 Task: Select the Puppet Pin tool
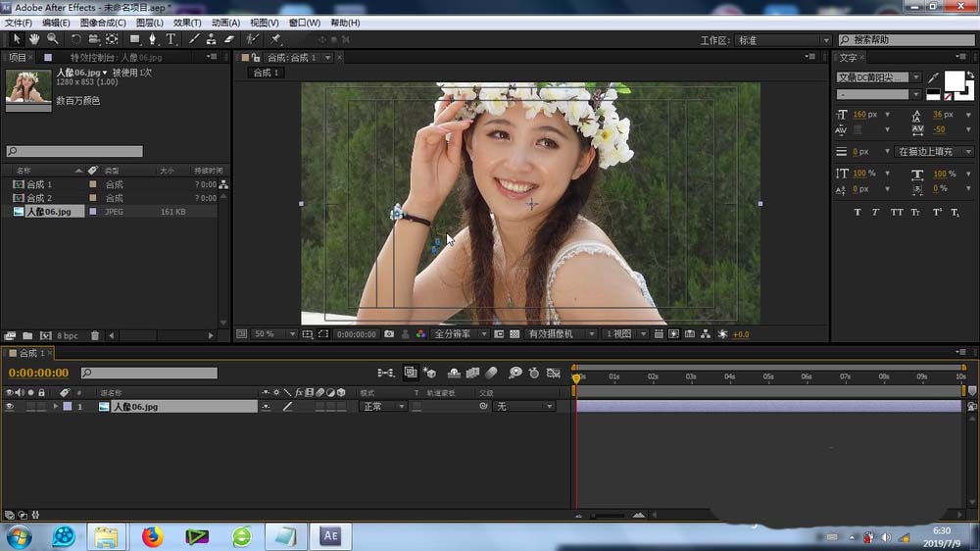275,39
